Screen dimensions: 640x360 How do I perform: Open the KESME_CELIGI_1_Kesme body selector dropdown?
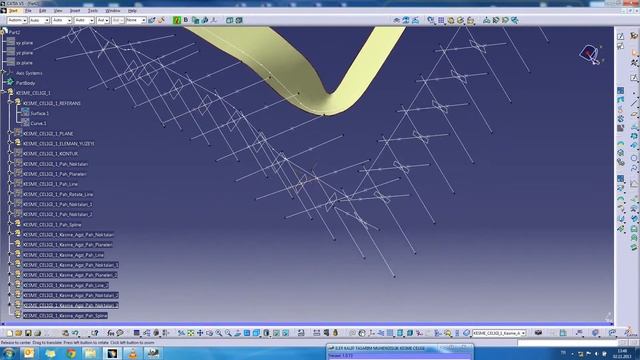point(499,333)
